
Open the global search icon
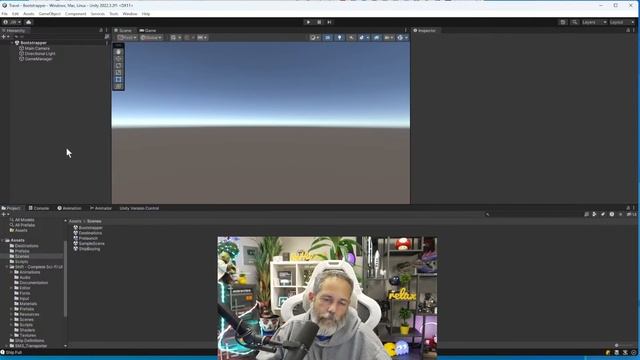tap(574, 22)
